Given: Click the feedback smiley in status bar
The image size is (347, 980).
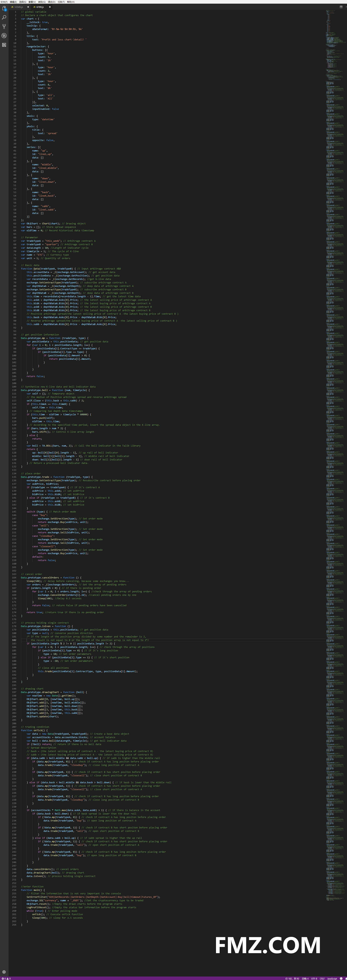Looking at the screenshot, I should pos(341,978).
